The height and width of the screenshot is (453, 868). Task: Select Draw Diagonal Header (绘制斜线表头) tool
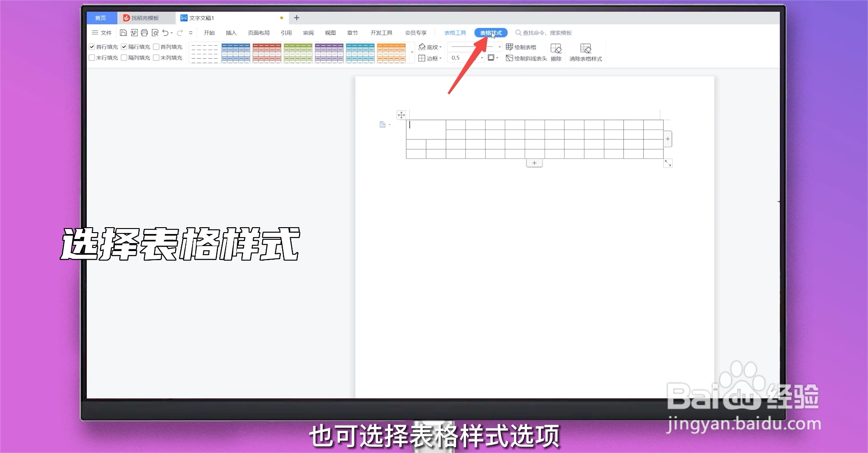click(526, 58)
